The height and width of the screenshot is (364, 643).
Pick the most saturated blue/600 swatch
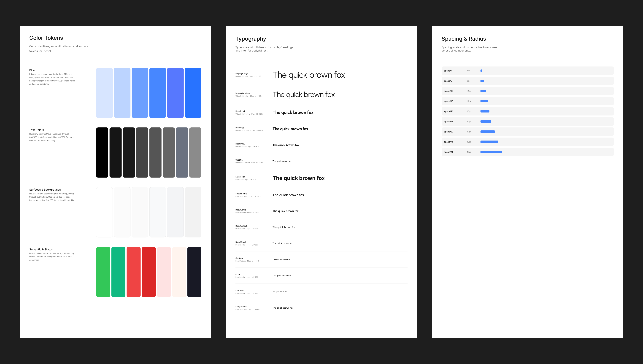(x=193, y=93)
